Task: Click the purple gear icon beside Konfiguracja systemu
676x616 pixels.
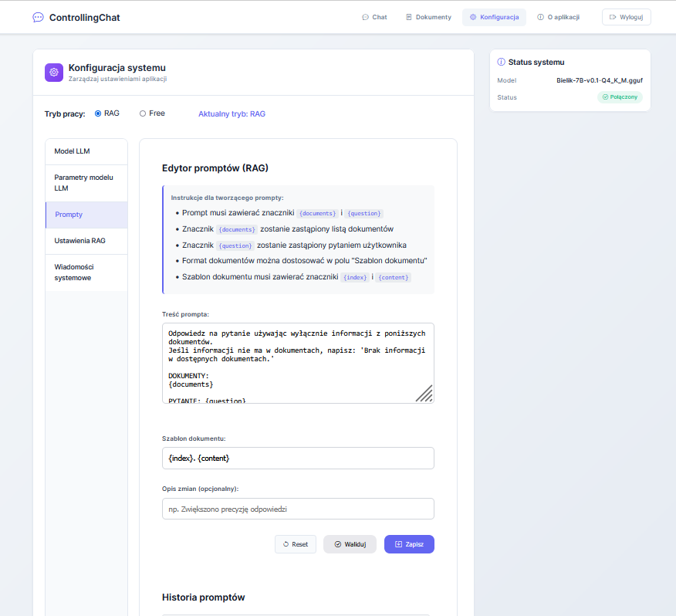Action: [x=54, y=73]
